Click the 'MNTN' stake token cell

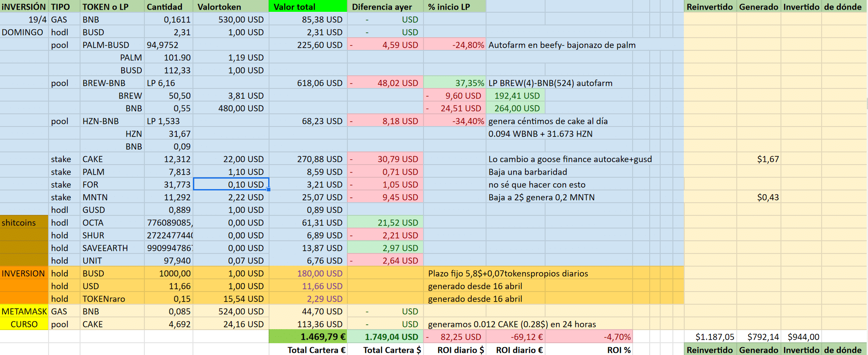tap(112, 197)
